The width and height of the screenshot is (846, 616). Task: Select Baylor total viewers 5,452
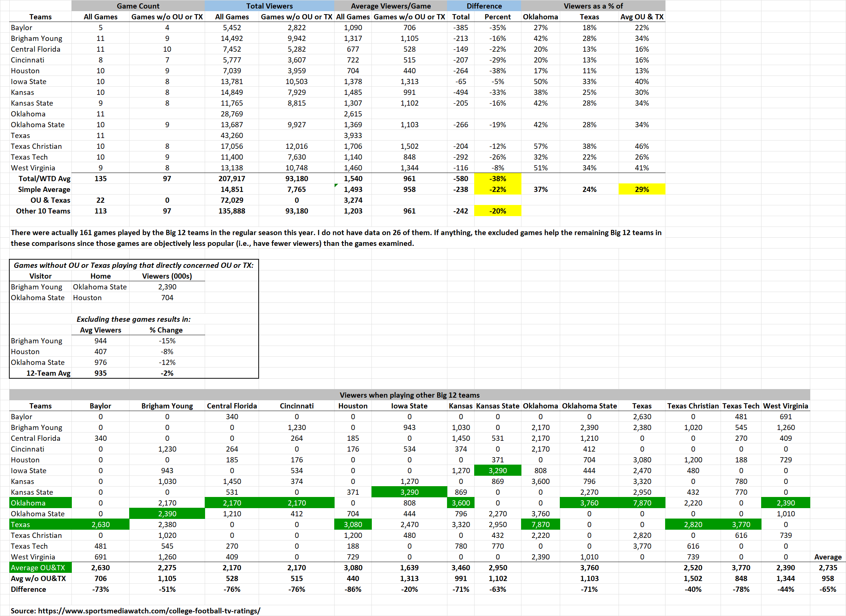[232, 28]
